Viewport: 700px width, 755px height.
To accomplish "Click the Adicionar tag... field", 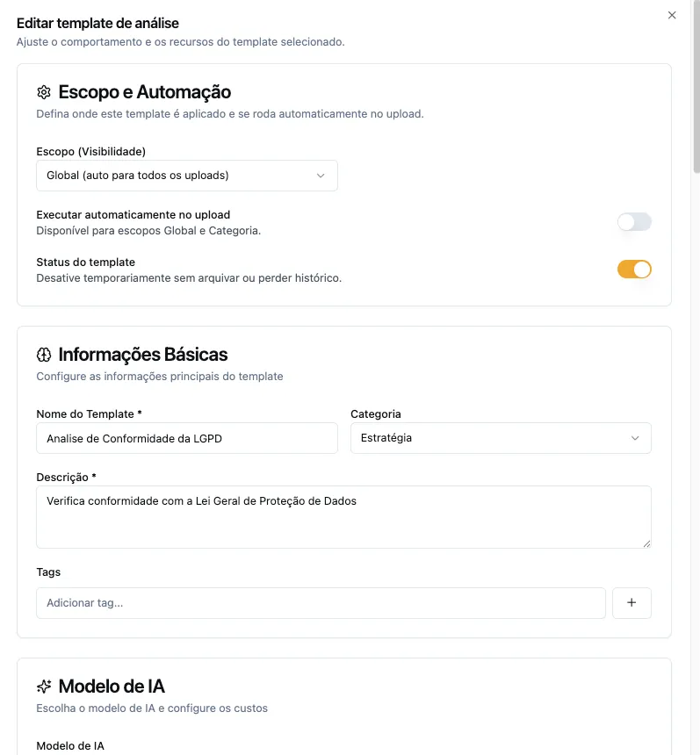I will 321,603.
